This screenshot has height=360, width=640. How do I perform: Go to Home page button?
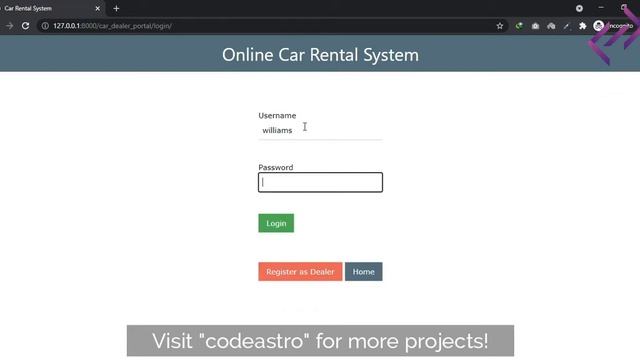coord(363,271)
